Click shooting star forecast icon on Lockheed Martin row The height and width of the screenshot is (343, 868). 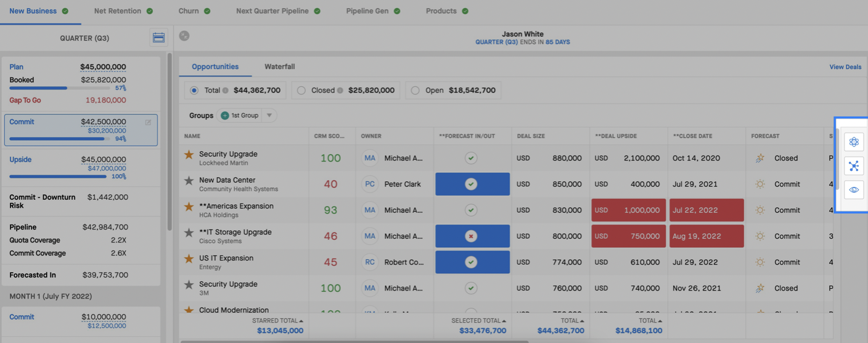[760, 159]
